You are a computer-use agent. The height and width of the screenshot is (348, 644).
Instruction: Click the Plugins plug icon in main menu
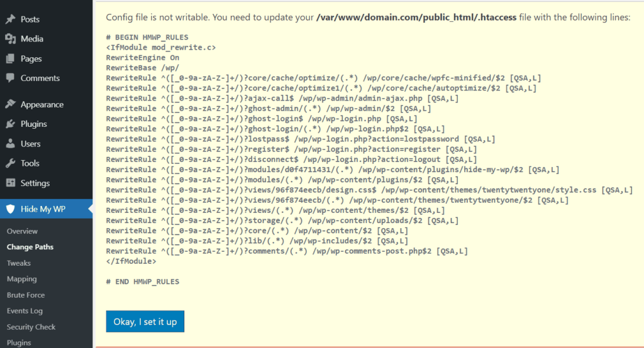[x=10, y=124]
